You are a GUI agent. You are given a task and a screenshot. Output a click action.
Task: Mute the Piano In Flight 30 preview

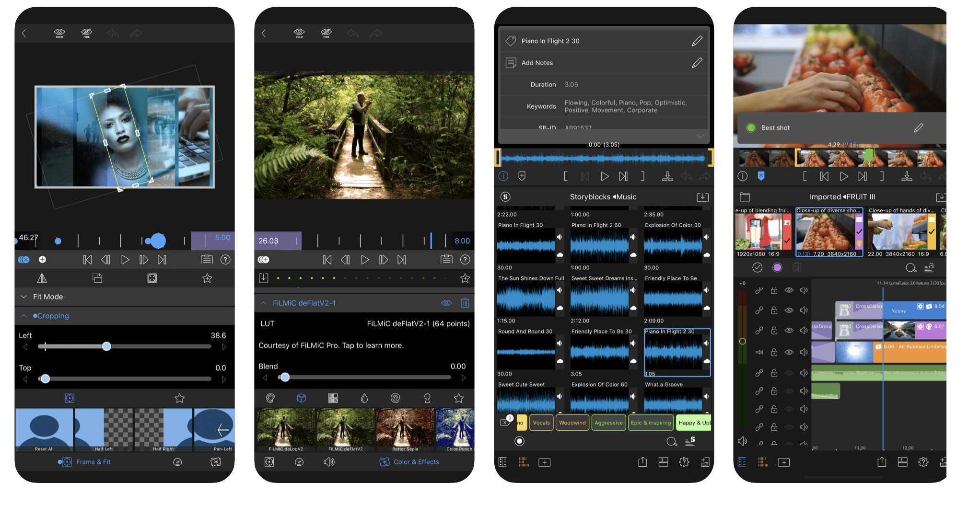(560, 237)
